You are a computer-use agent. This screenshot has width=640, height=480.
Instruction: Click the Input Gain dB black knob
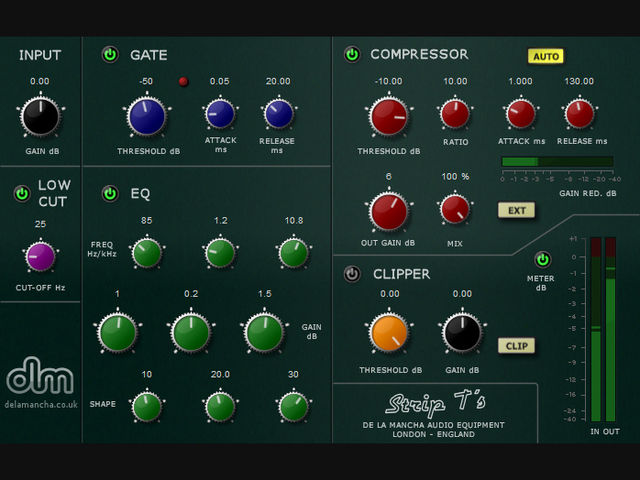[40, 116]
